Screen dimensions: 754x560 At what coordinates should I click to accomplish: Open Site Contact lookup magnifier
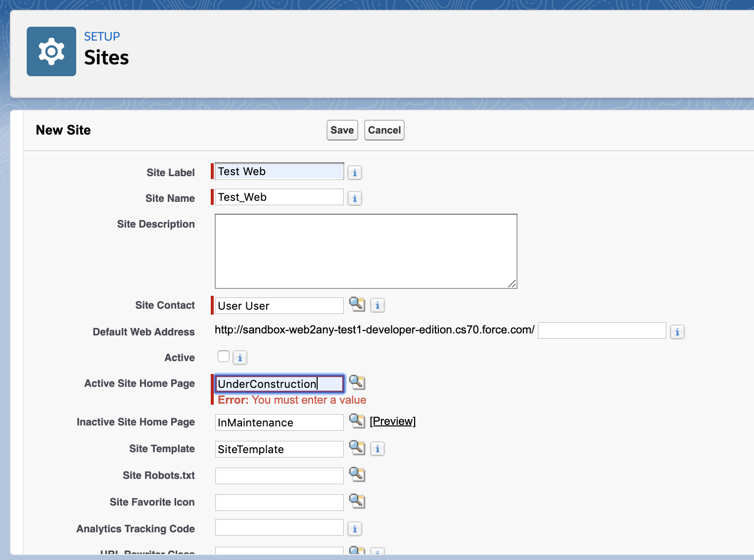click(x=357, y=304)
